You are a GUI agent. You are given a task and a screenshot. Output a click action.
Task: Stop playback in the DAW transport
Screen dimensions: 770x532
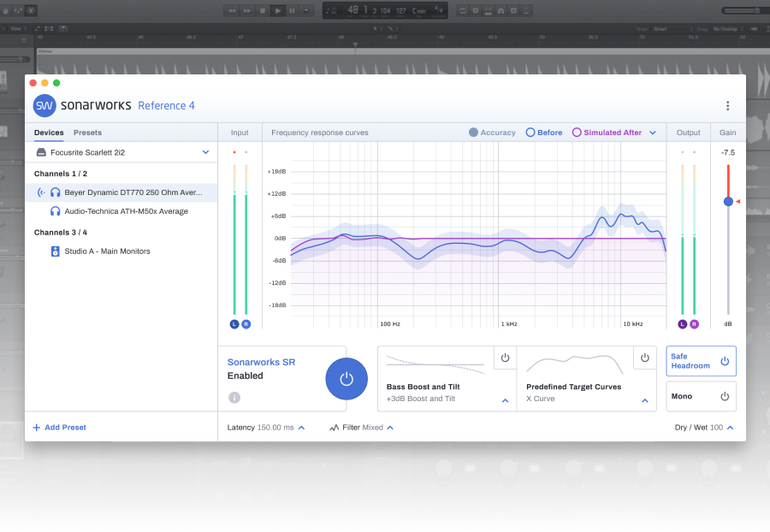(x=263, y=10)
